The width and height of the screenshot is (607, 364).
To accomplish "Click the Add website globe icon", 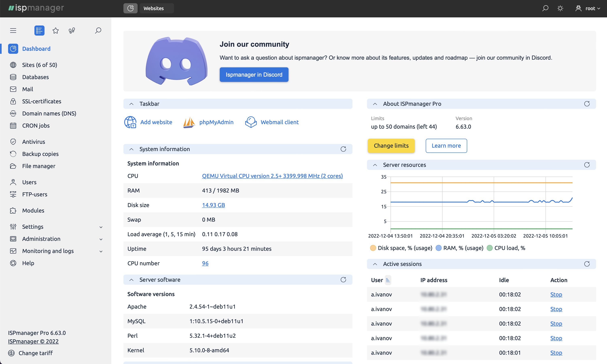I will (x=130, y=122).
